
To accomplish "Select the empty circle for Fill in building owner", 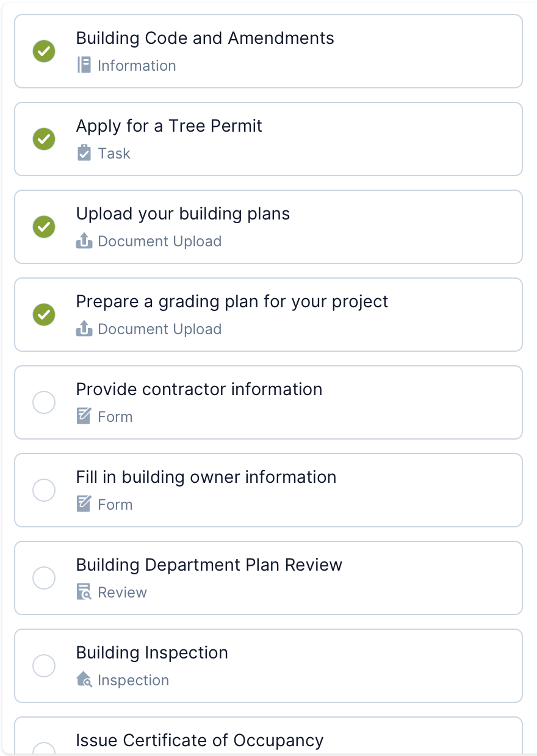I will pyautogui.click(x=44, y=490).
